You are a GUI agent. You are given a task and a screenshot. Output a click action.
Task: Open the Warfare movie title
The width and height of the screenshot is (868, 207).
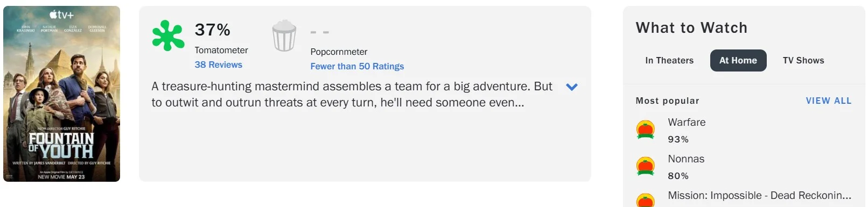pyautogui.click(x=687, y=122)
